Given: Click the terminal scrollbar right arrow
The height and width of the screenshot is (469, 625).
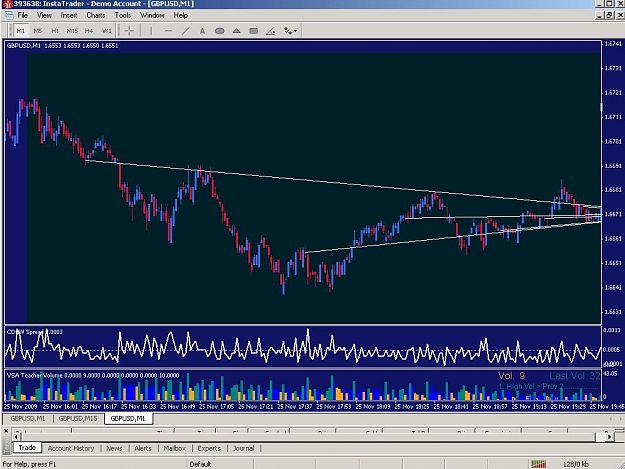Looking at the screenshot, I should [609, 437].
